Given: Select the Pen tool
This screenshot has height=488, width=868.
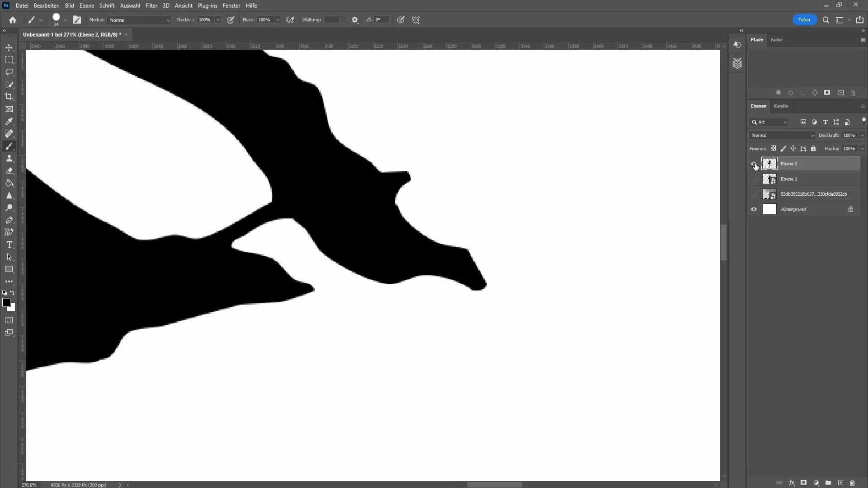Looking at the screenshot, I should pos(9,220).
